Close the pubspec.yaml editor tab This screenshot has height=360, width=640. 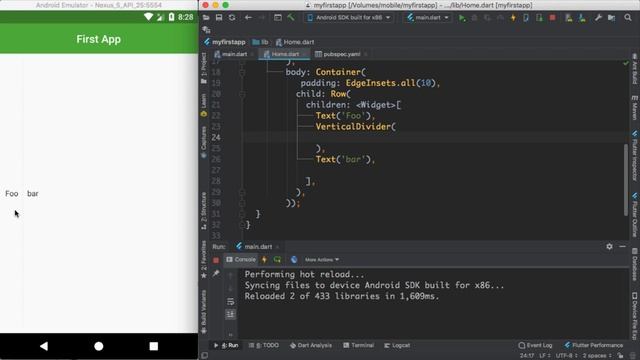pos(366,54)
